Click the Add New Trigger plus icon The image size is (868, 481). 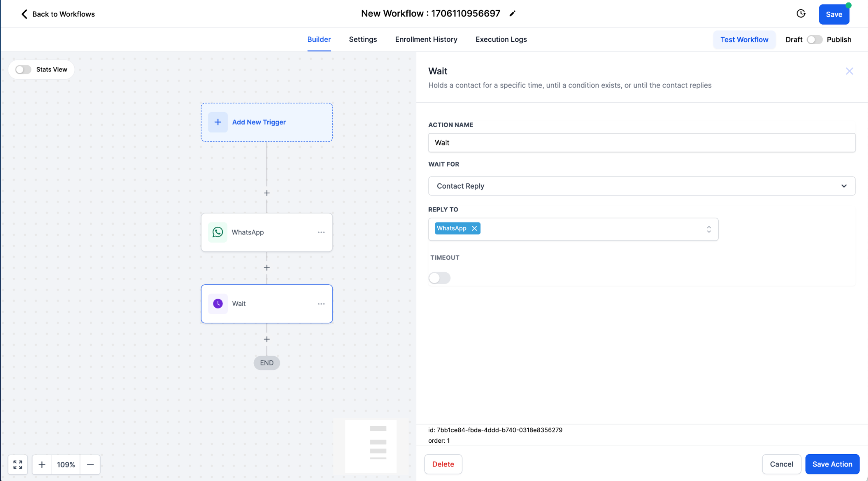(x=218, y=122)
